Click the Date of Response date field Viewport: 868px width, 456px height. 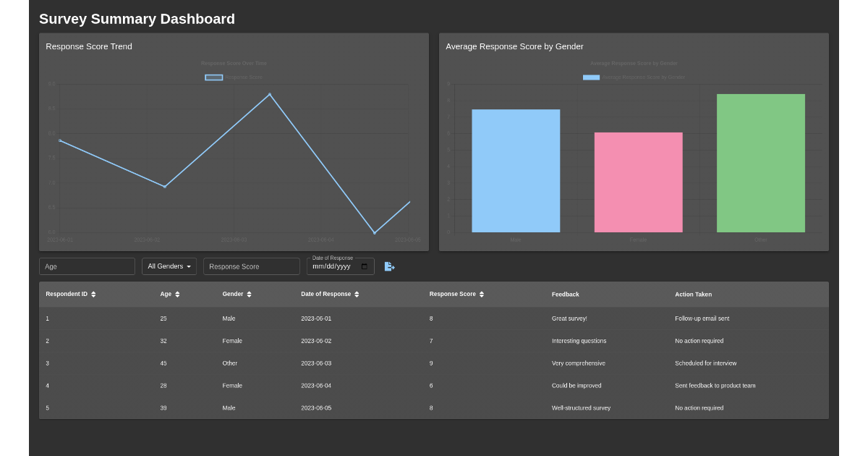click(x=333, y=266)
